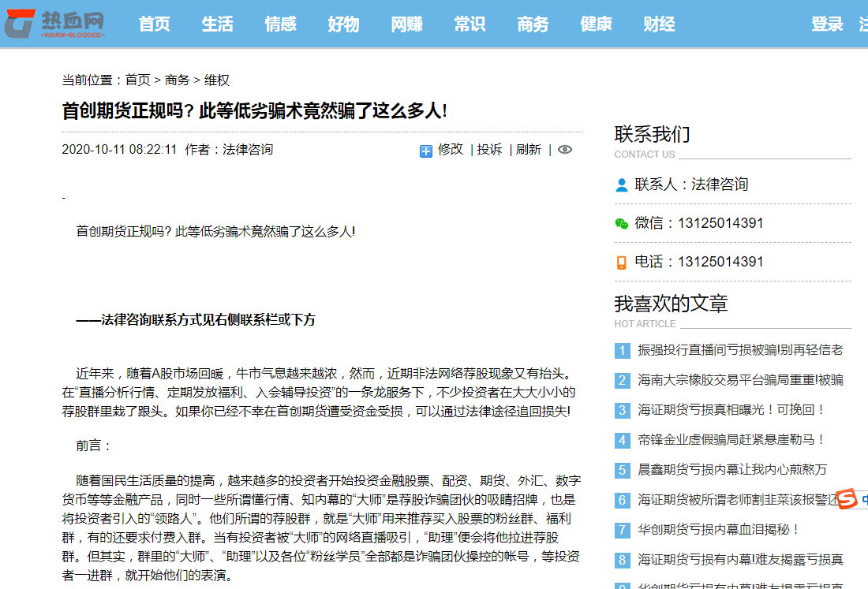Click the 修改 edit link
Screen dimensions: 868x589
coord(450,149)
